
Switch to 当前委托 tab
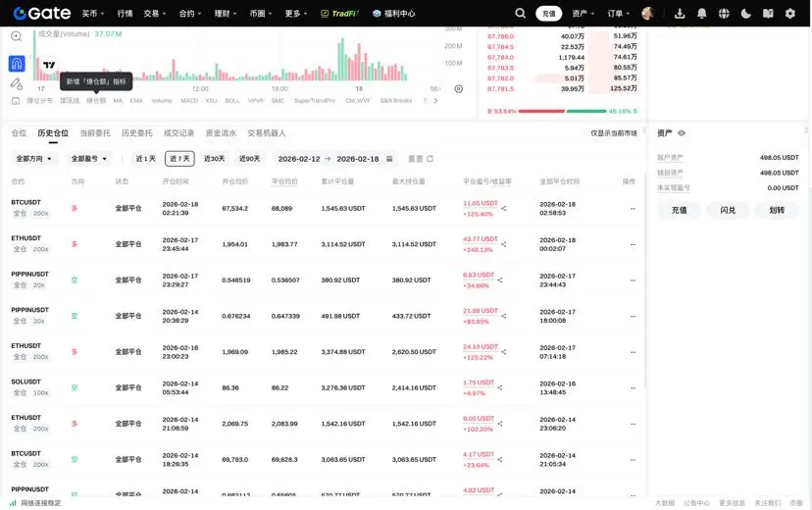click(95, 133)
